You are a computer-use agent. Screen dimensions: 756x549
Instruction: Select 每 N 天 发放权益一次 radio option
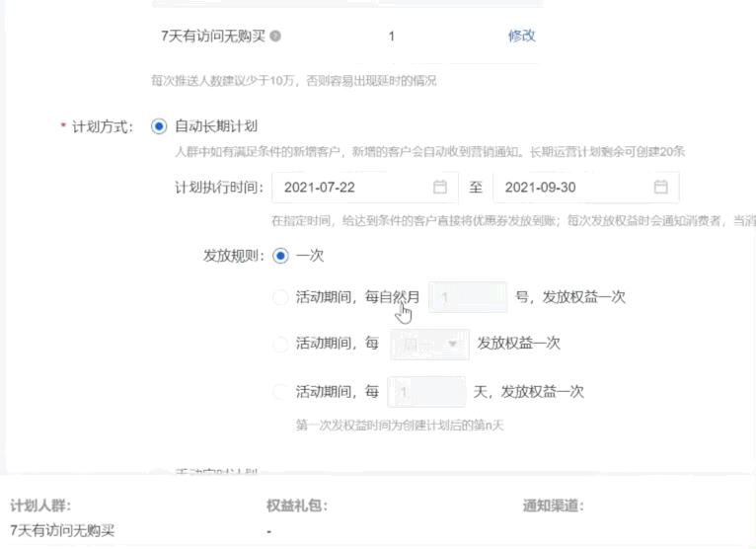pos(280,391)
